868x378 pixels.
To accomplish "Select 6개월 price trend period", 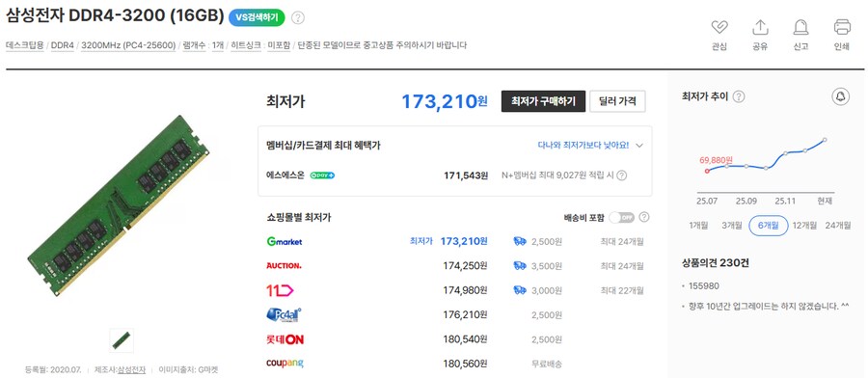I will pyautogui.click(x=769, y=226).
